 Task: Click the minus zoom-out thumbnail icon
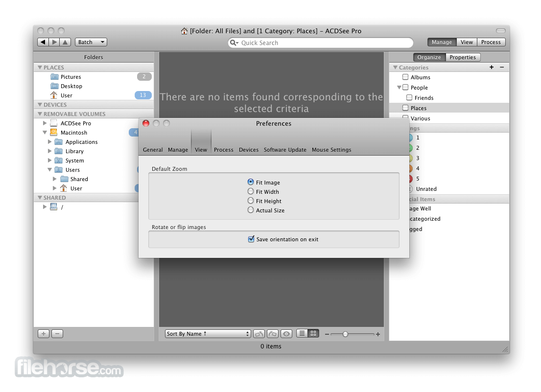click(327, 334)
